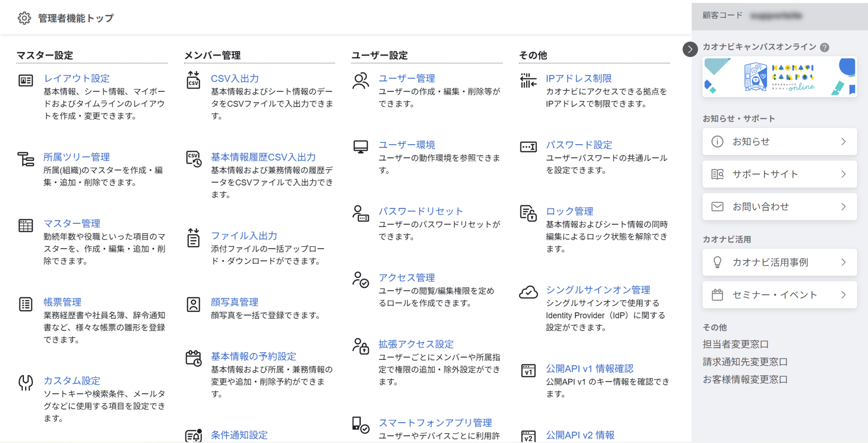Click the マスター管理 table icon
The image size is (868, 443).
(25, 225)
